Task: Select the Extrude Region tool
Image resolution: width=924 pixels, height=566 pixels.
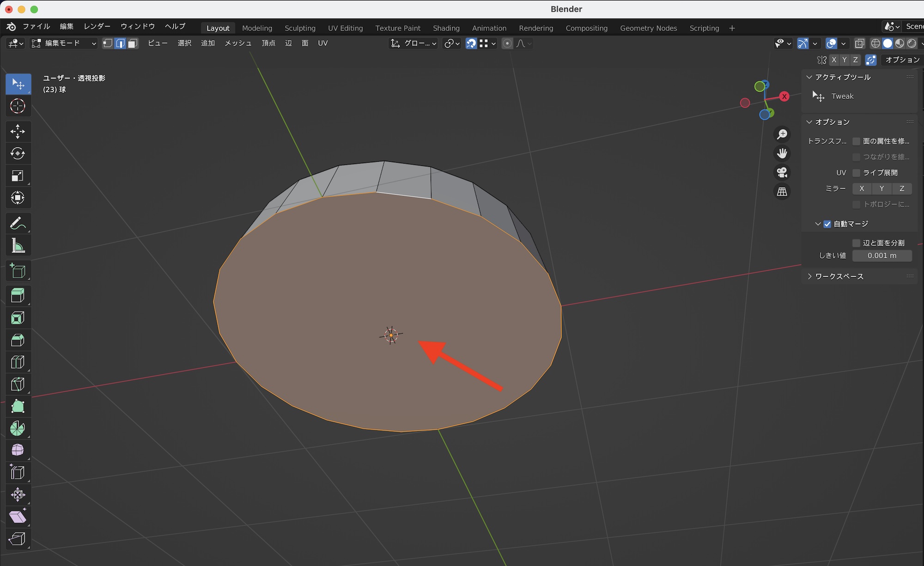Action: tap(18, 296)
